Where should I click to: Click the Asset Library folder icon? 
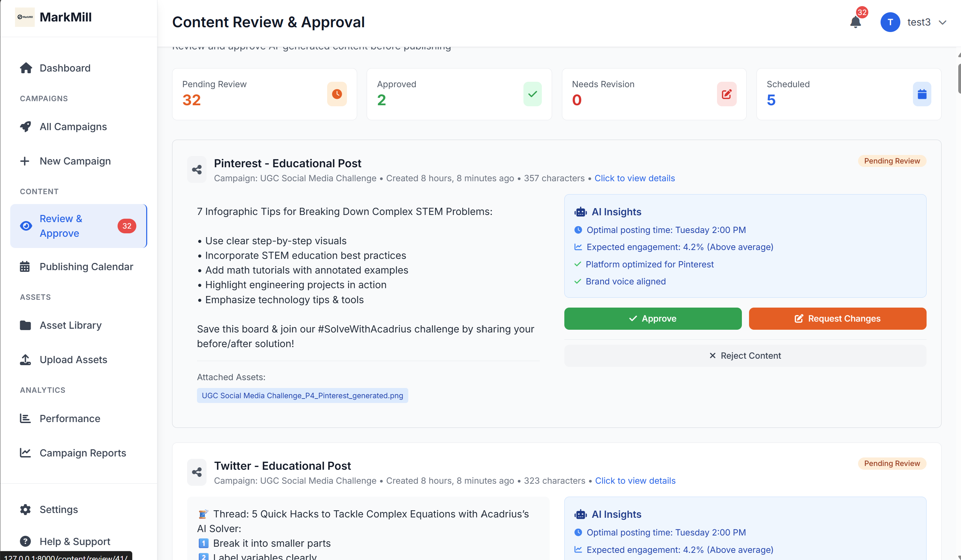(26, 325)
